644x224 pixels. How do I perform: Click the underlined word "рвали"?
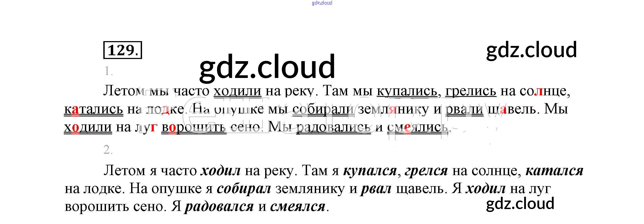464,109
